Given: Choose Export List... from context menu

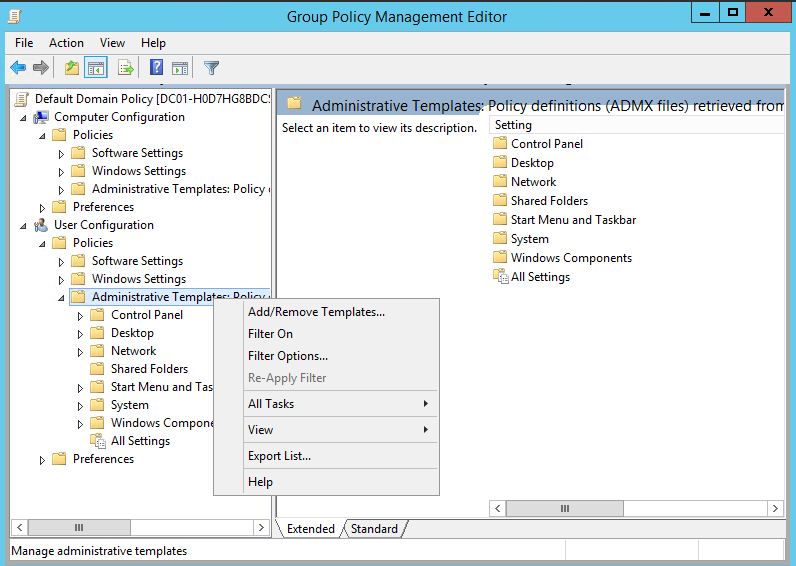Looking at the screenshot, I should click(x=326, y=456).
